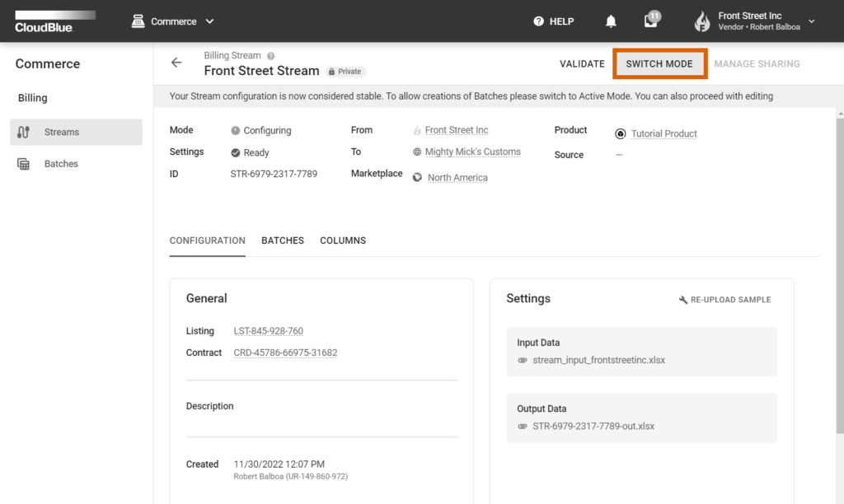Screen dimensions: 844x504
Task: Select Batches in the sidebar
Action: coord(76,164)
